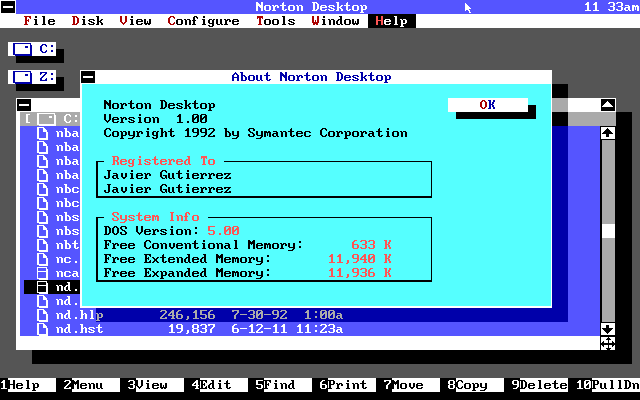Select the Z: drive desktop icon
Screen dimensions: 640x400
pos(32,77)
